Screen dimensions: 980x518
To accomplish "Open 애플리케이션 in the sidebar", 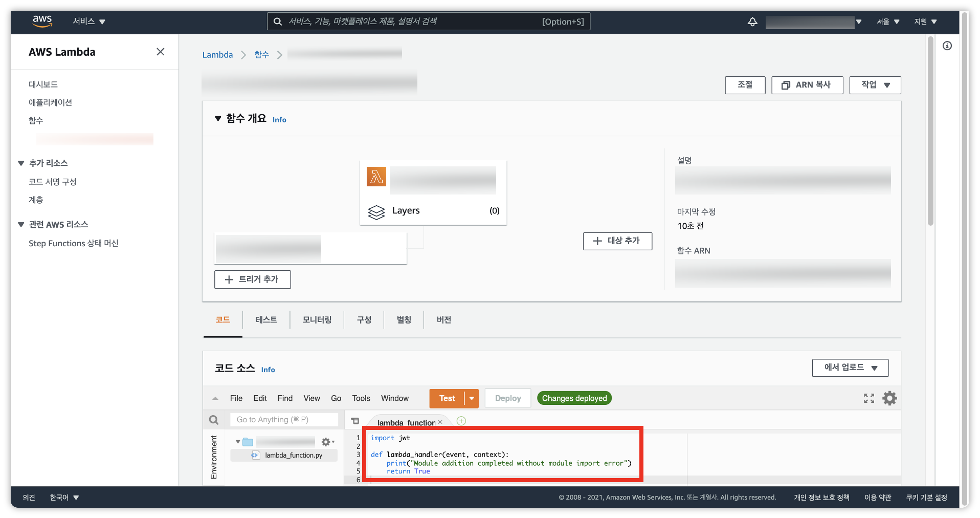I will [x=50, y=102].
